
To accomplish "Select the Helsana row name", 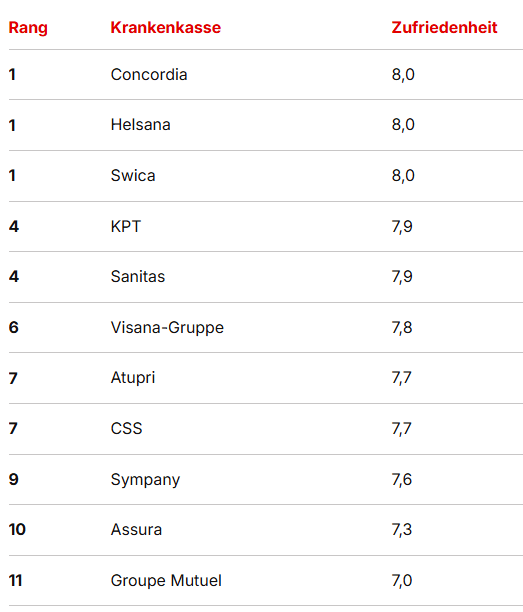I will click(x=141, y=125).
